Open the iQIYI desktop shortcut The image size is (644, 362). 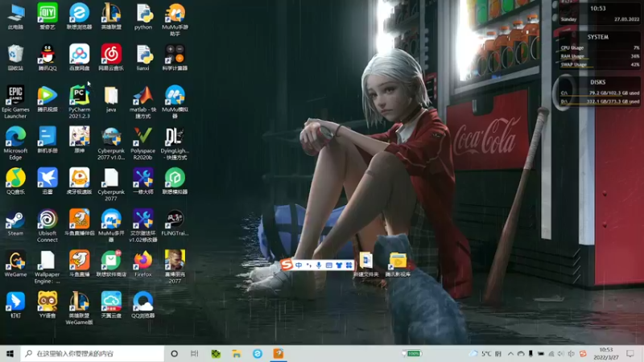pyautogui.click(x=47, y=16)
